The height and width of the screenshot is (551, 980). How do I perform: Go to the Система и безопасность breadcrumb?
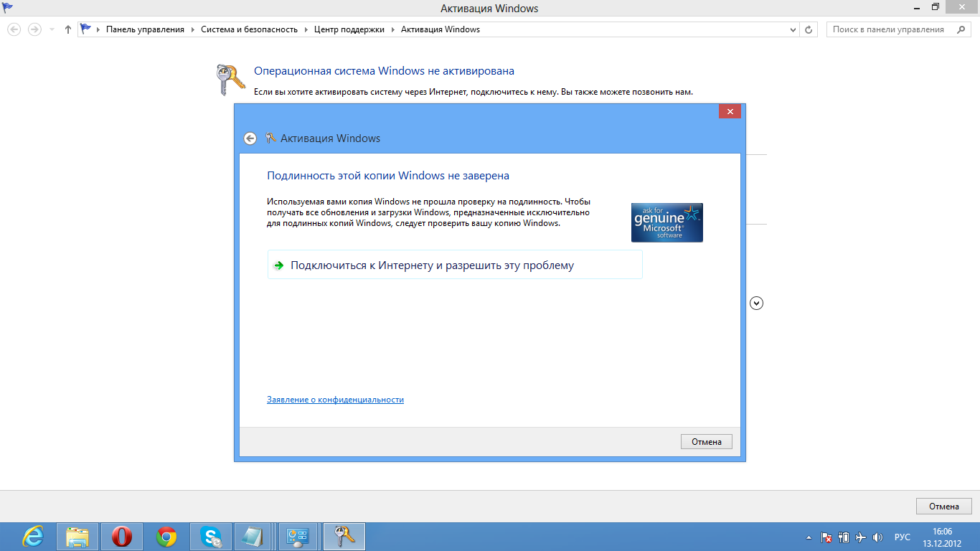pos(249,29)
